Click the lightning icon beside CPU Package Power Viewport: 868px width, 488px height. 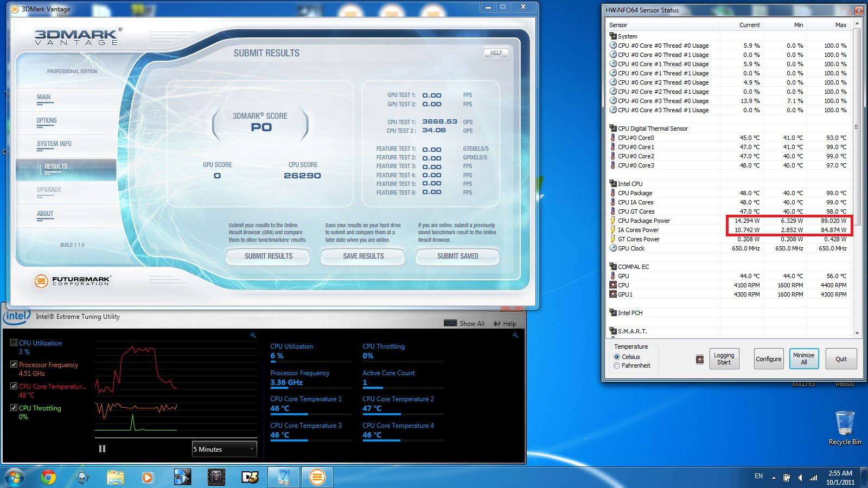click(x=613, y=221)
